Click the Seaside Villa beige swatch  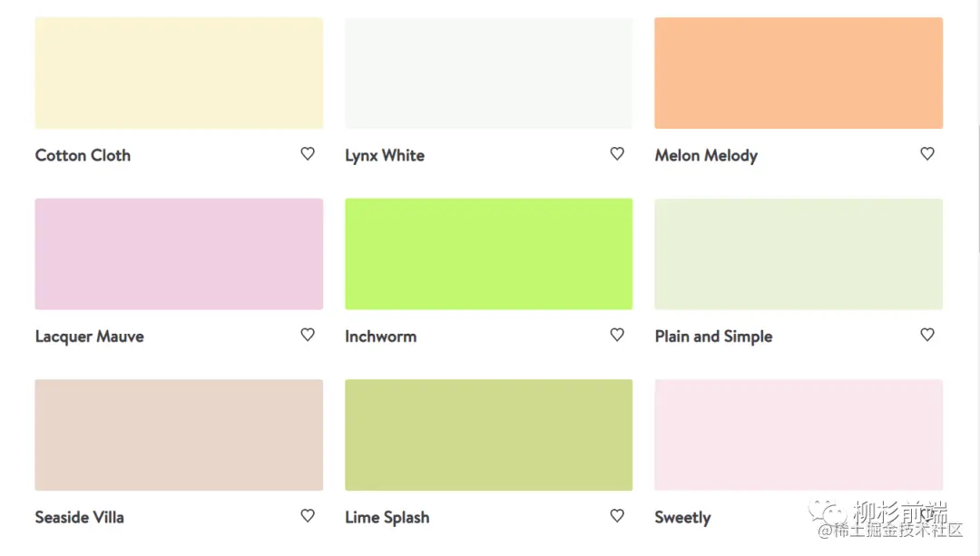[179, 434]
